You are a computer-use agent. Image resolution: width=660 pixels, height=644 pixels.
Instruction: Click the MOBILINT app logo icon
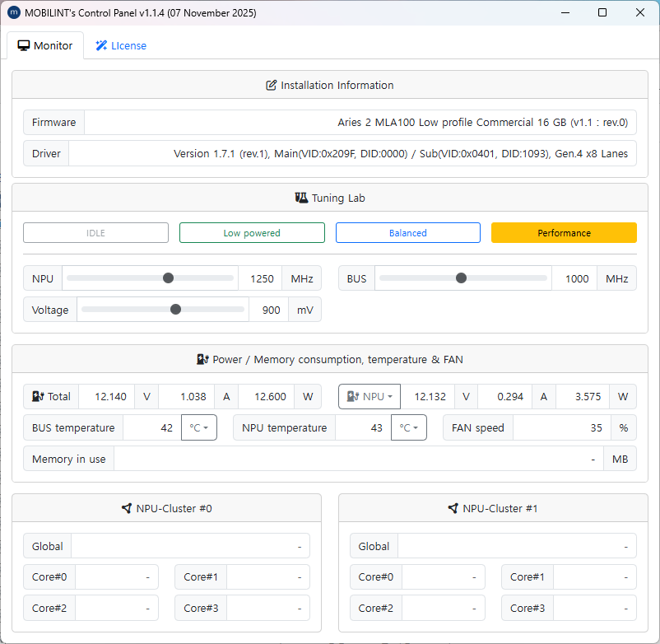pos(13,13)
